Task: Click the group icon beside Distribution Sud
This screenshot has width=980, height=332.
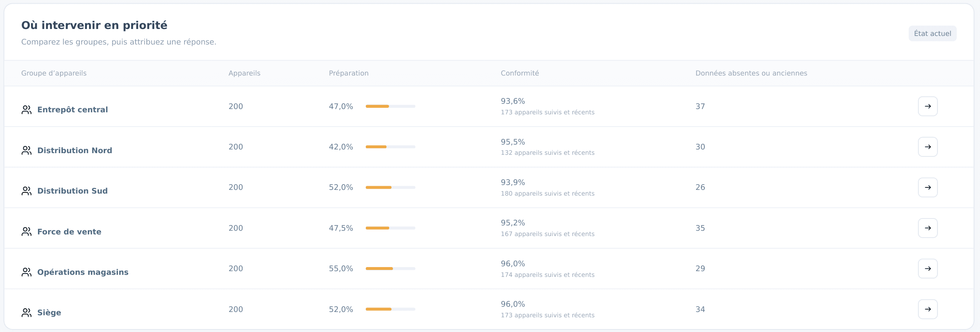Action: [27, 191]
